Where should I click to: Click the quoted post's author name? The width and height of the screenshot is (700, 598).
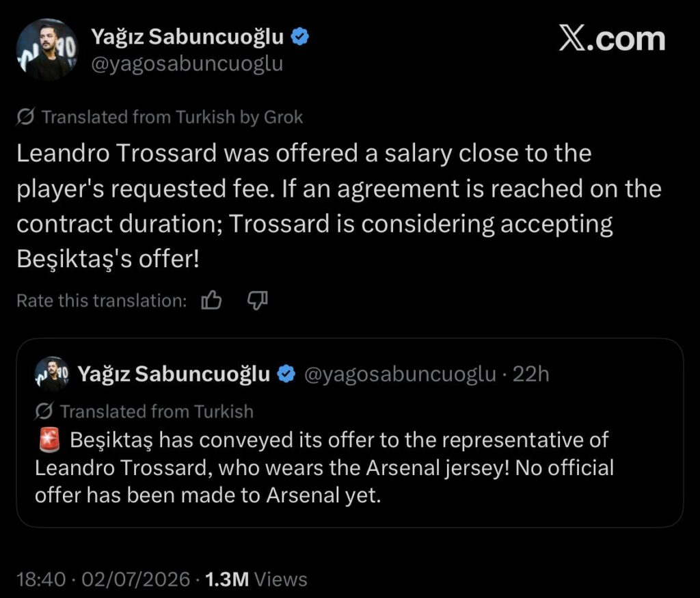174,374
